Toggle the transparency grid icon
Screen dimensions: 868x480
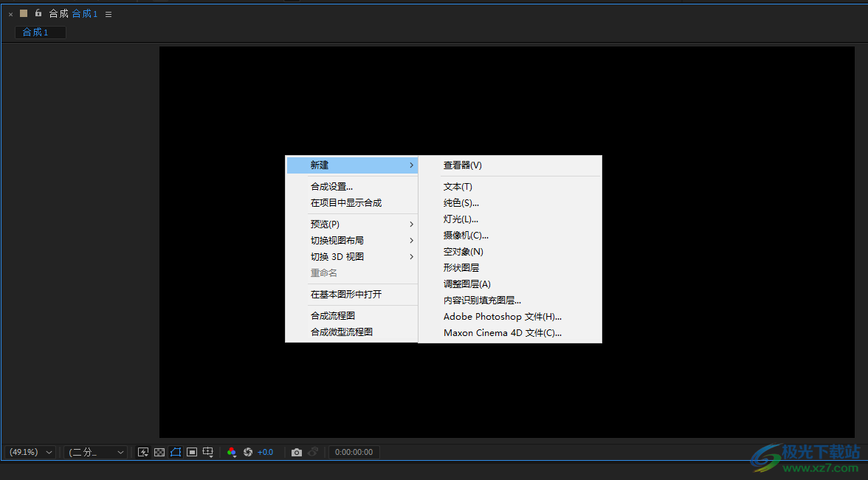point(159,453)
